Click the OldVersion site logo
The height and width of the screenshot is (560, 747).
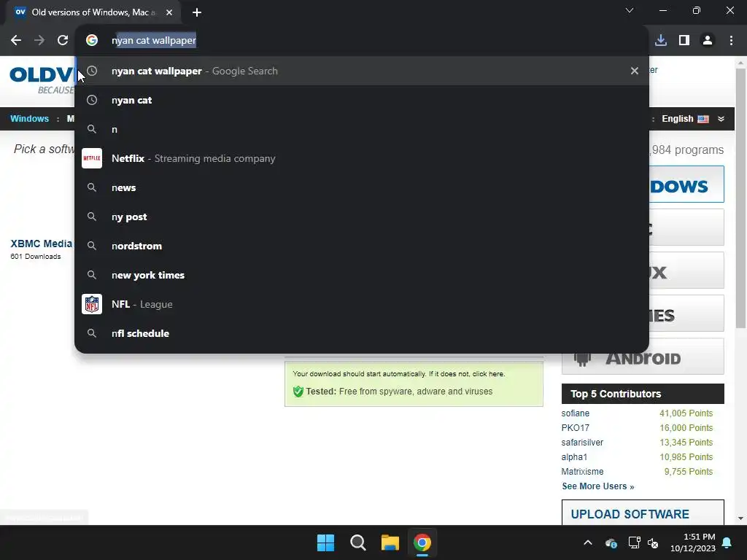42,79
